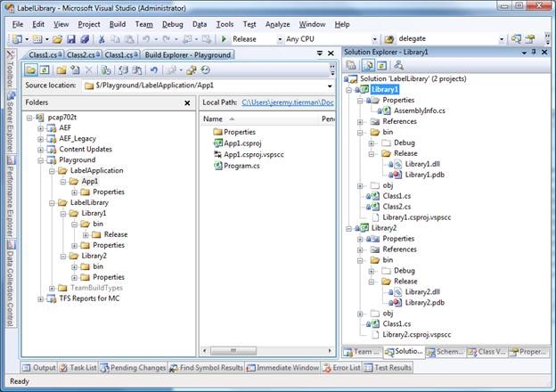
Task: Click Get Latest Version icon in Source Control
Action: [106, 69]
